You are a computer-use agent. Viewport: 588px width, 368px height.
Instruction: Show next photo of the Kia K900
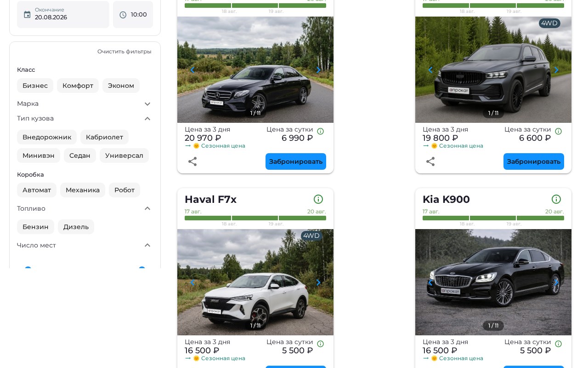tap(556, 282)
